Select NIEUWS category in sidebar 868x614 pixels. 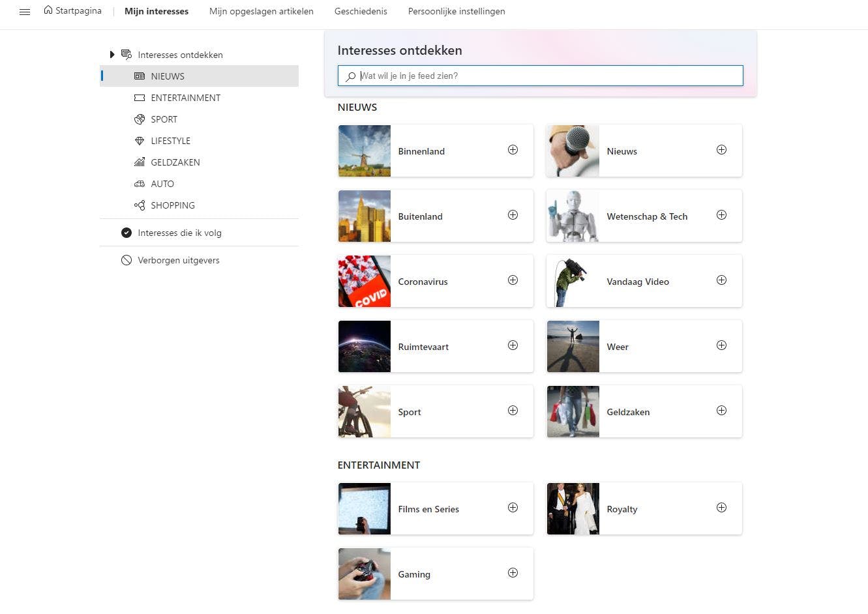click(200, 76)
